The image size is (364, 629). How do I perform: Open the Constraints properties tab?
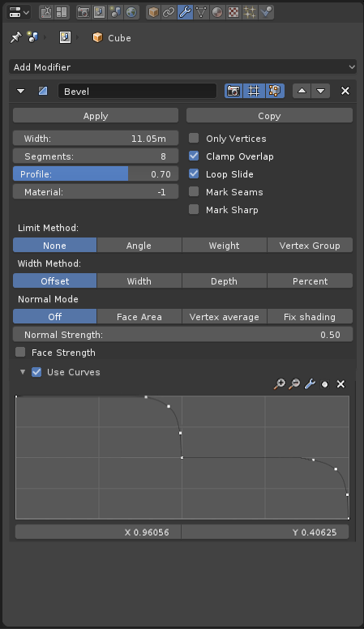pyautogui.click(x=169, y=12)
